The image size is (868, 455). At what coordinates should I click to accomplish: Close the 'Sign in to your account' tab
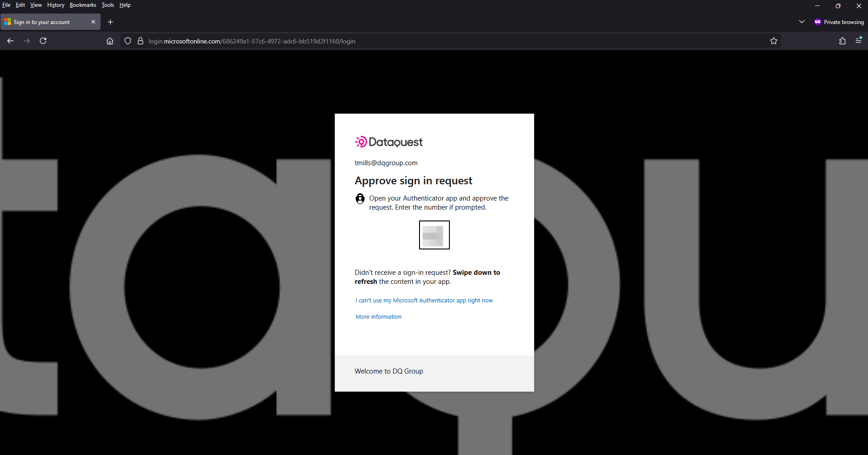(x=93, y=22)
